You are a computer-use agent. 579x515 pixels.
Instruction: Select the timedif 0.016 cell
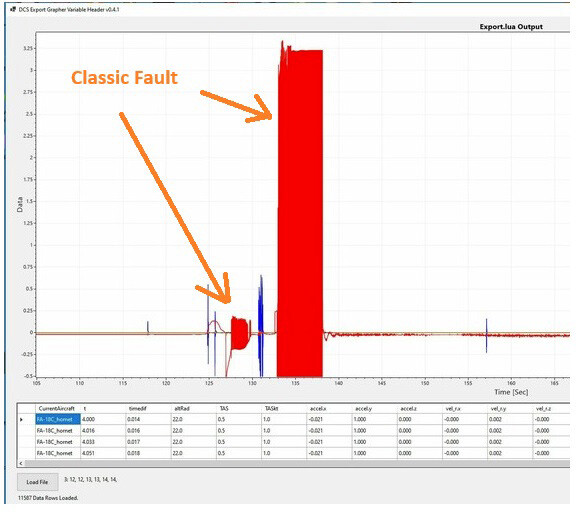148,430
